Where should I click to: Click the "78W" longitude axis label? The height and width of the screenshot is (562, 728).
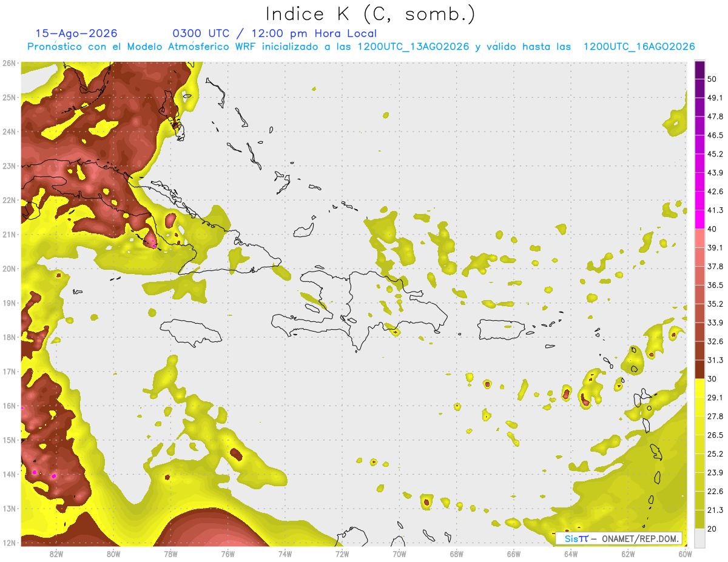tap(170, 554)
